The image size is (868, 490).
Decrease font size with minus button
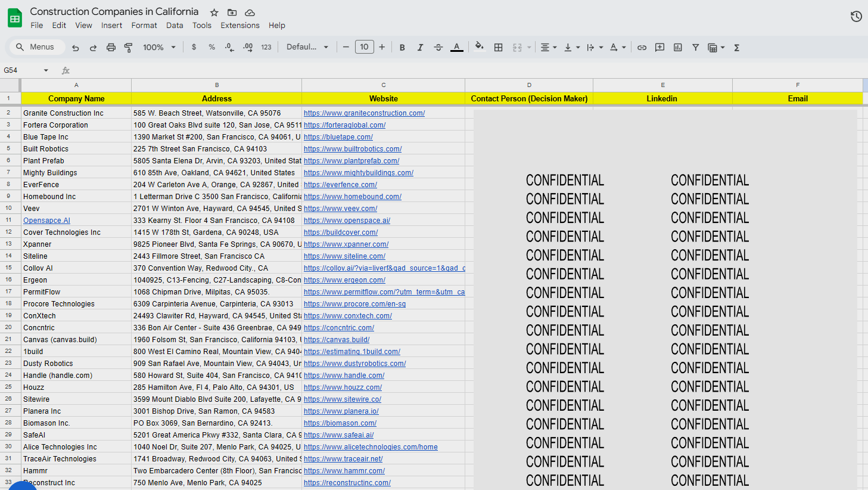pyautogui.click(x=346, y=47)
